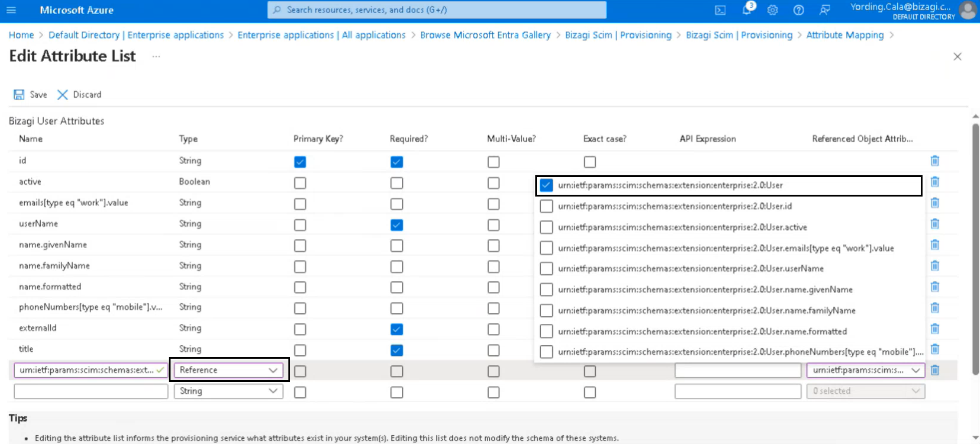Toggle Required in the new empty row
This screenshot has height=444, width=980.
click(x=397, y=392)
